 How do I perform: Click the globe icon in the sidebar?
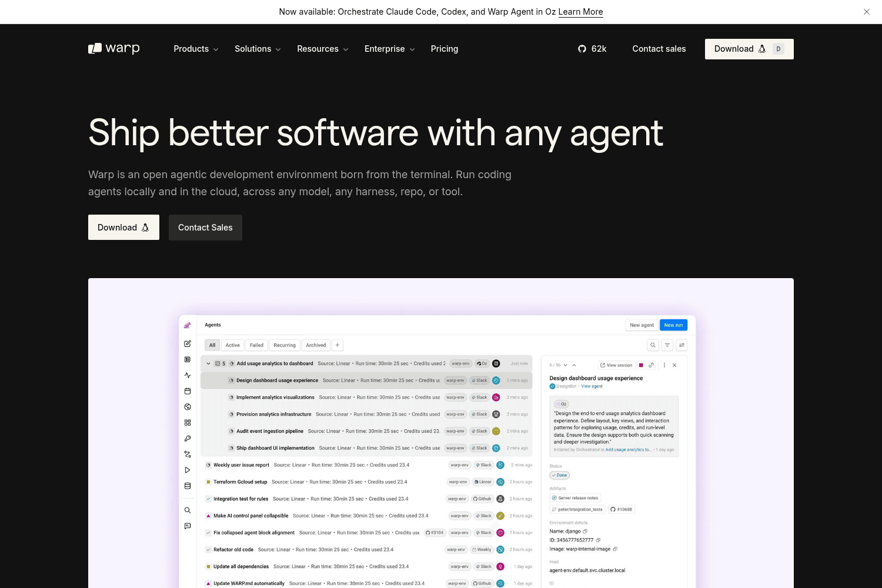(188, 407)
